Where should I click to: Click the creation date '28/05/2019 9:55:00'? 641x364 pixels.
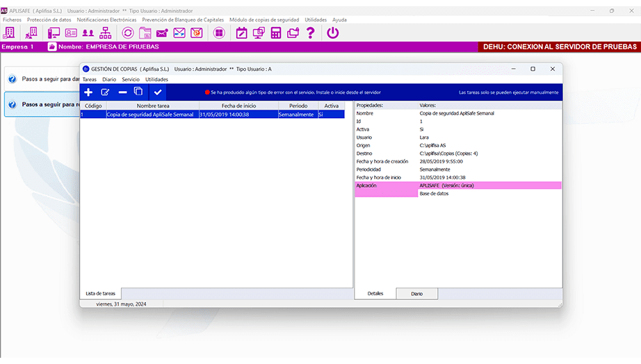point(441,161)
